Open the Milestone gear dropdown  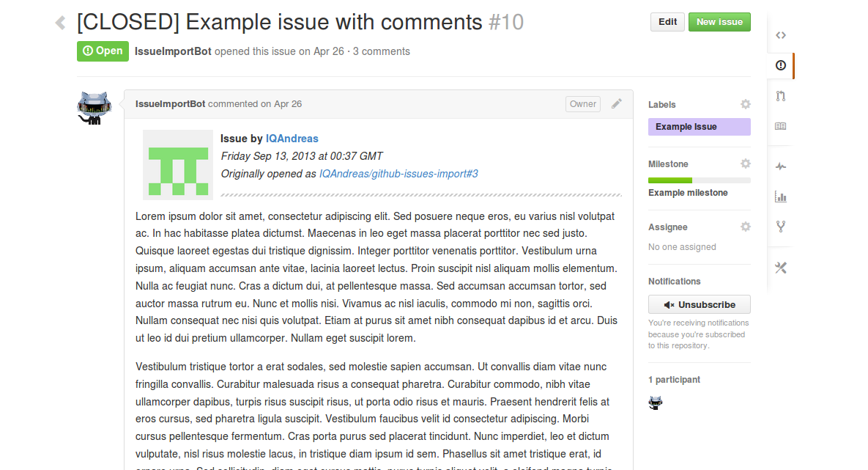[x=745, y=164]
